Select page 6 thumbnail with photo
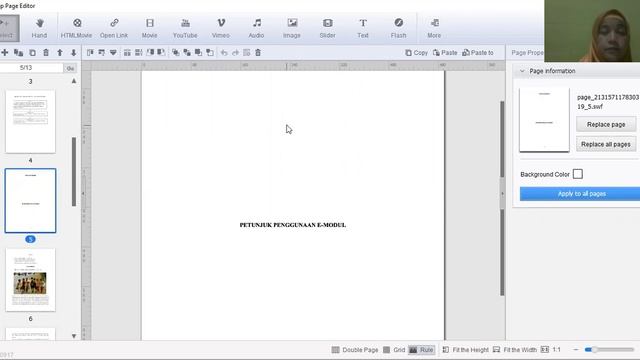 point(31,280)
